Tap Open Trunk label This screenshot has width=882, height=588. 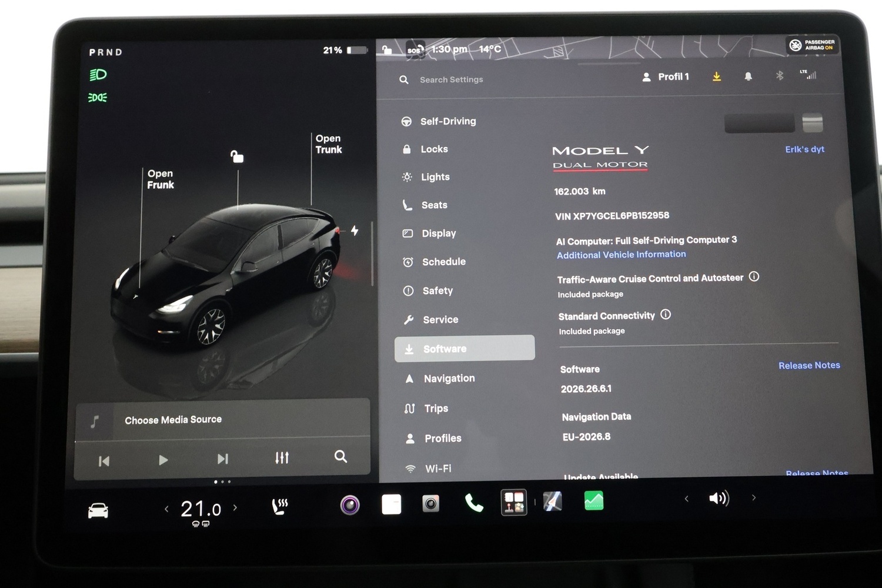pyautogui.click(x=329, y=144)
